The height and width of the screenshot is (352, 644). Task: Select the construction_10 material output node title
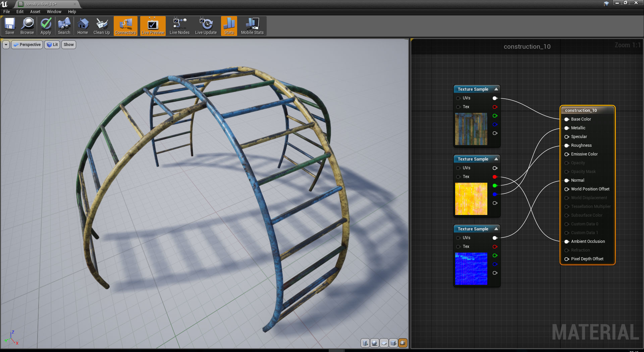tap(581, 110)
